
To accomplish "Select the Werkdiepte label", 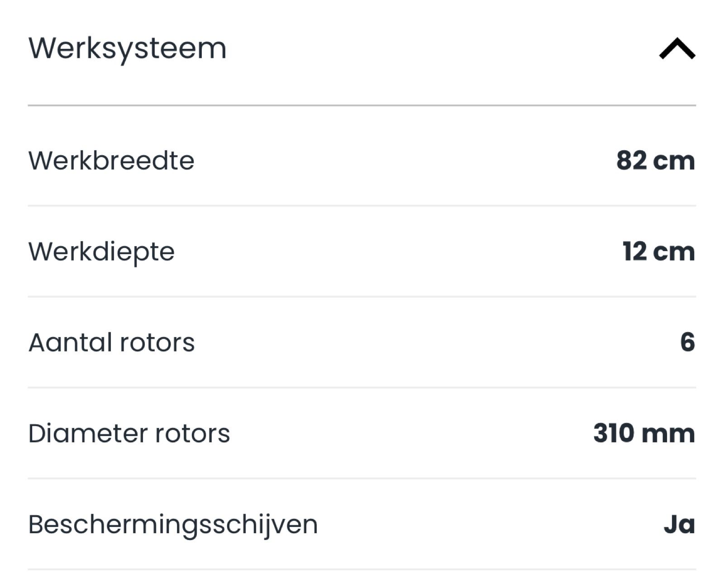I will (101, 252).
